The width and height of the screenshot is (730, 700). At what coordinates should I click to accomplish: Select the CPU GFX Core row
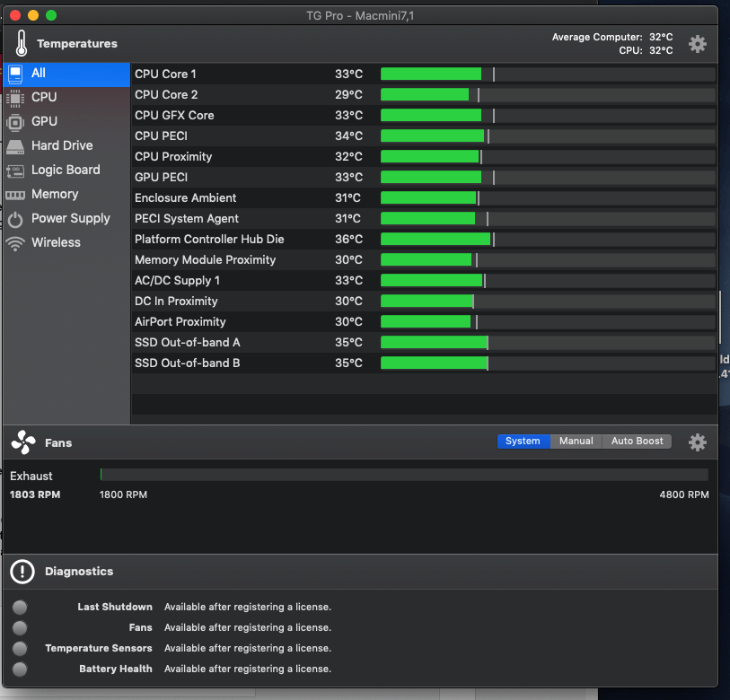(x=424, y=116)
